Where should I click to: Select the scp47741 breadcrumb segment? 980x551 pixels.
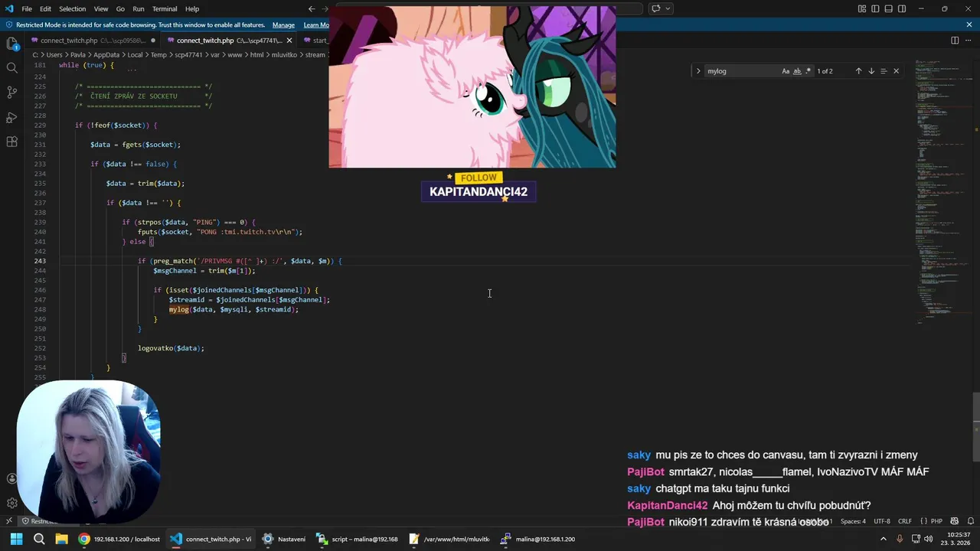pyautogui.click(x=188, y=55)
